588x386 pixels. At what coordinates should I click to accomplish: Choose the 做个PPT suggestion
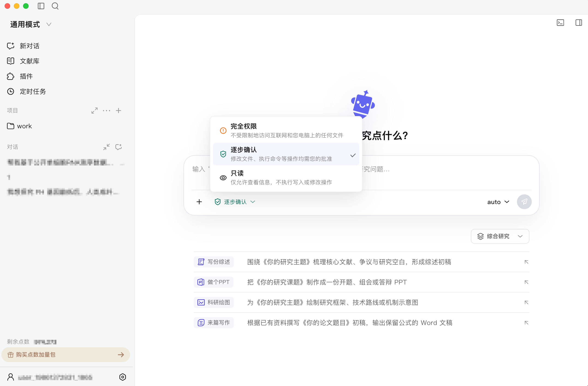click(214, 282)
